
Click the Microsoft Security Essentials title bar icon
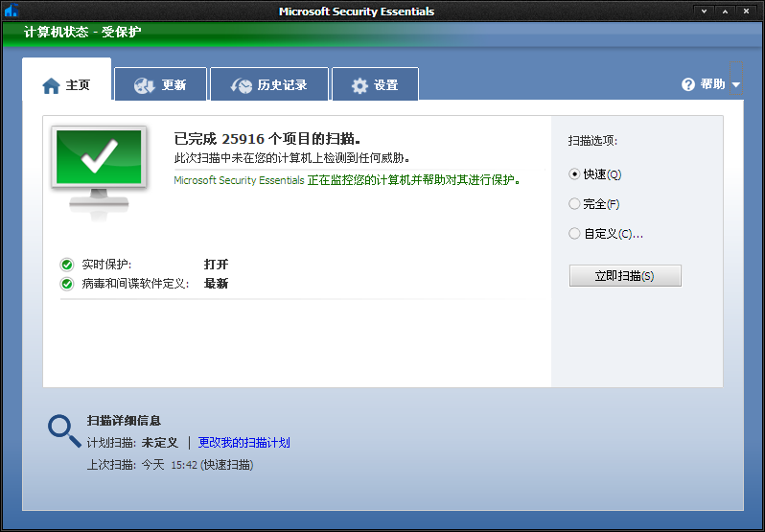[12, 11]
